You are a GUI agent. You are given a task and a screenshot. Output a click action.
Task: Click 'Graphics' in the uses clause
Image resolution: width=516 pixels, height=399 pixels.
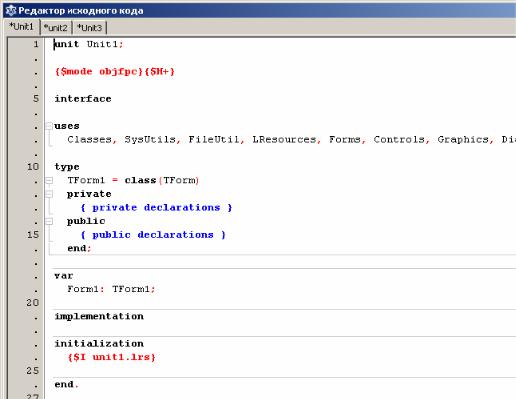(463, 139)
